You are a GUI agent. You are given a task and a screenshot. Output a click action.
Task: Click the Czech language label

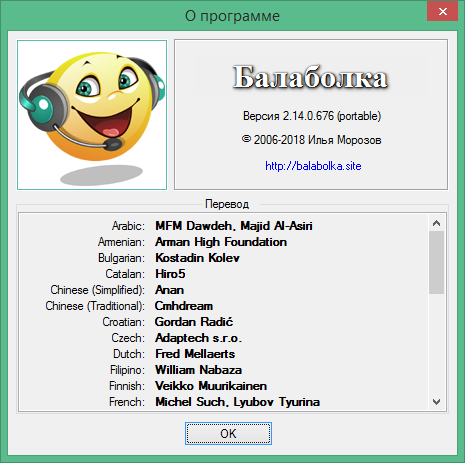(x=128, y=338)
